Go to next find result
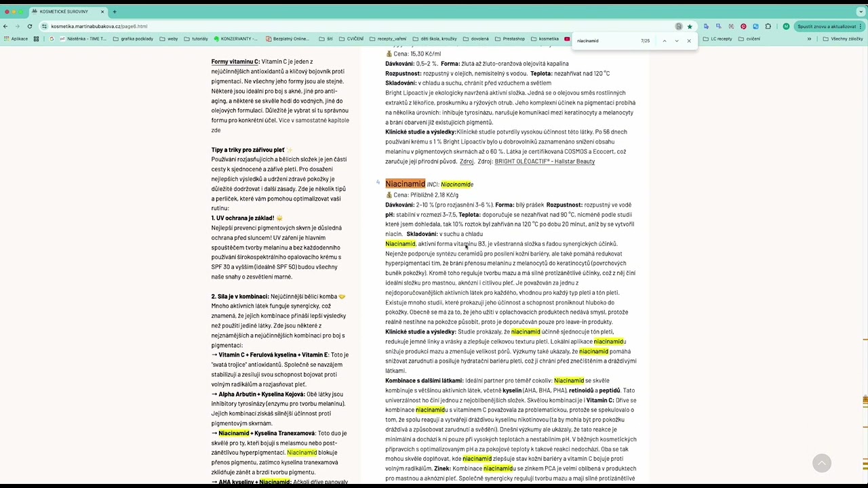This screenshot has height=488, width=868. click(677, 41)
